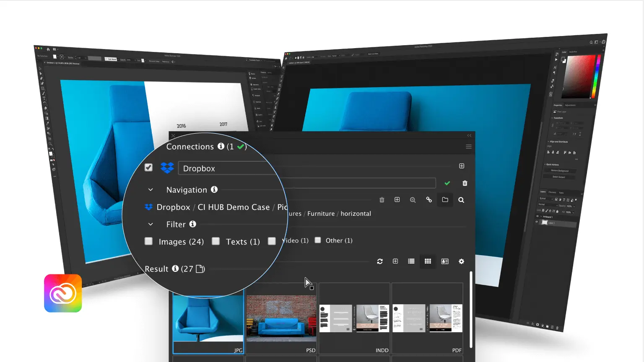Collapse the Filter section chevron
The height and width of the screenshot is (362, 644).
(x=151, y=224)
